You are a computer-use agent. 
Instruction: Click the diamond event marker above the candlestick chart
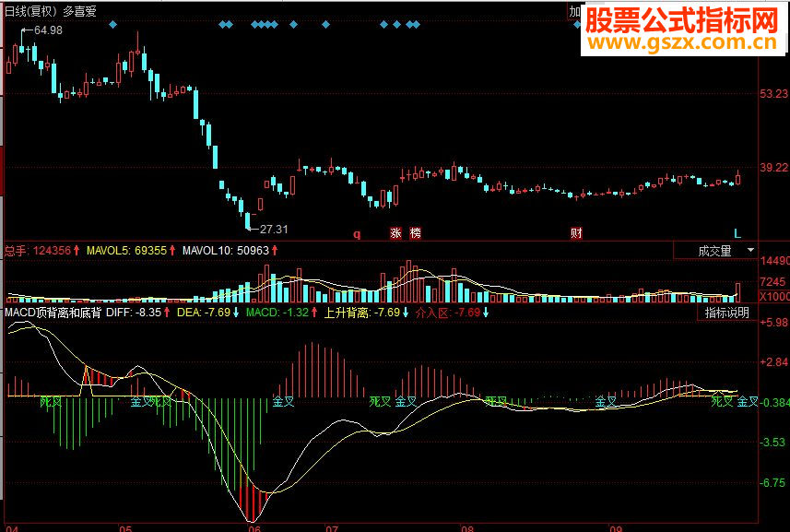pyautogui.click(x=113, y=25)
